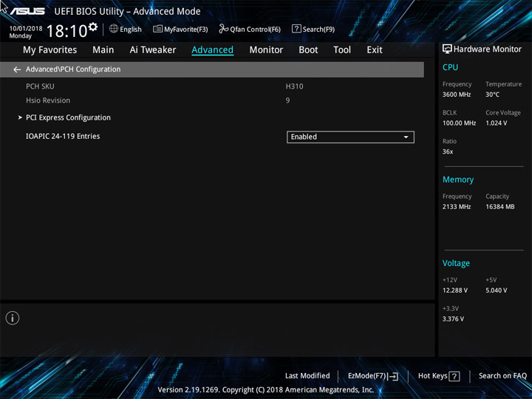
Task: Click the EzMode exit arrow icon
Action: (392, 376)
